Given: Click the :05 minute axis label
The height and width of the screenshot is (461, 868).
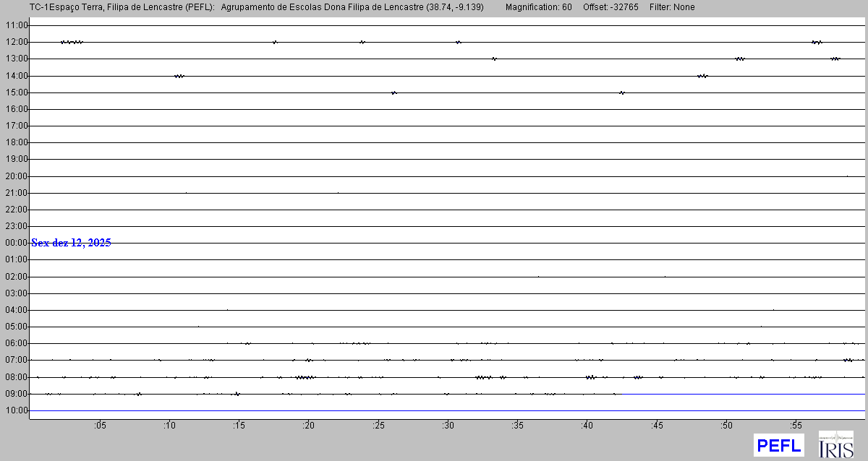Looking at the screenshot, I should coord(99,425).
